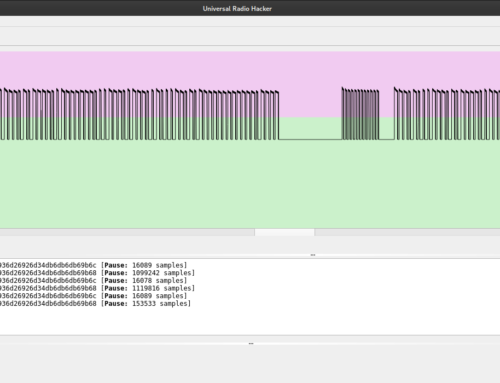Click the splitter handle above the message text area
This screenshot has width=500, height=383.
pyautogui.click(x=313, y=255)
